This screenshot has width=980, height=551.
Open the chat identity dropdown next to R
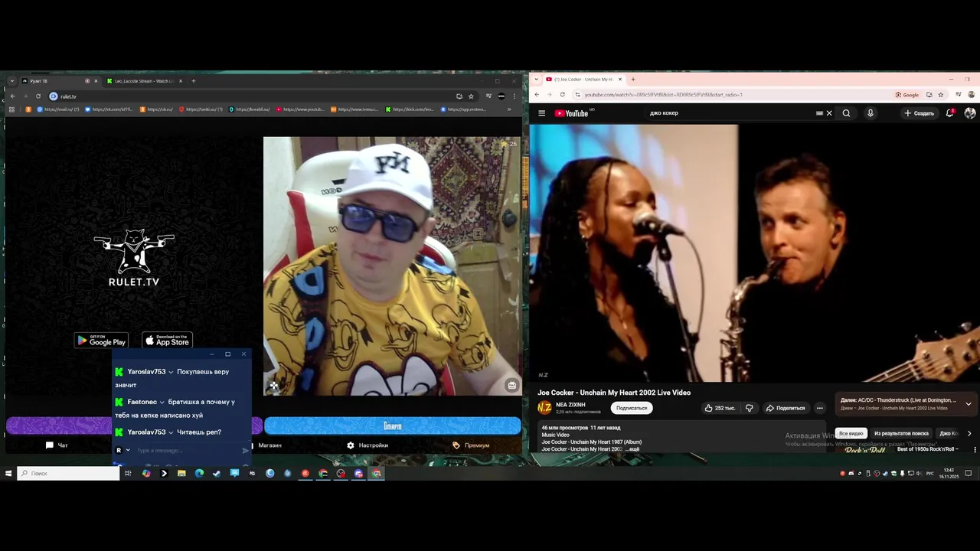(x=128, y=451)
